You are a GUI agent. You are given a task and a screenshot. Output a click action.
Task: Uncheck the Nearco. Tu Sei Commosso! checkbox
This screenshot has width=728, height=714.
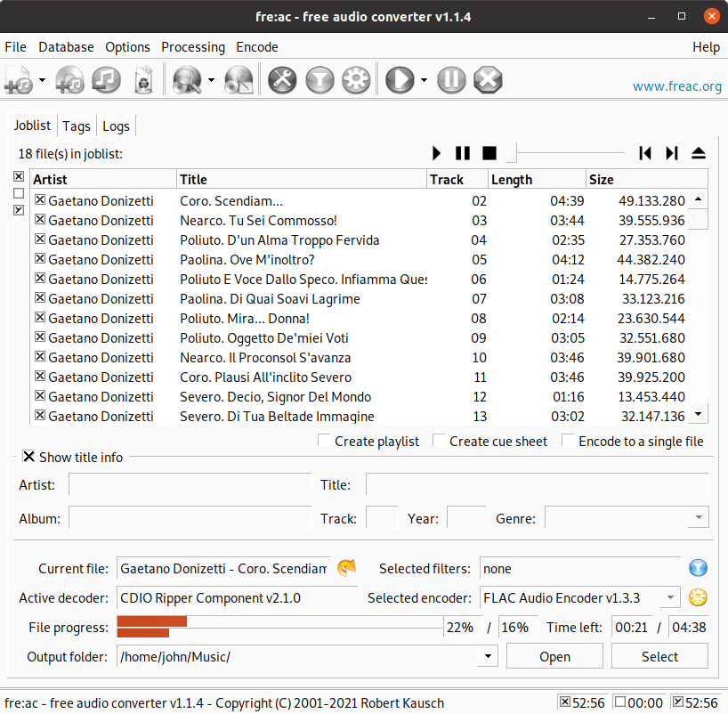[x=40, y=219]
